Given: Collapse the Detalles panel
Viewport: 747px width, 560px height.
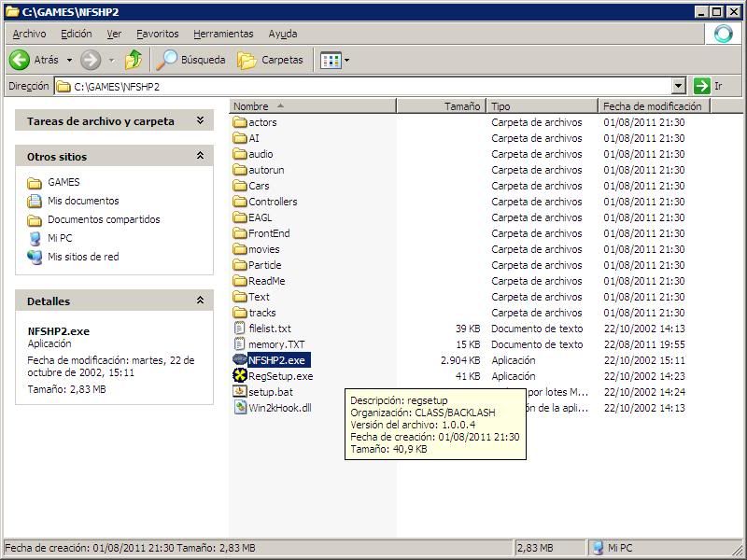Looking at the screenshot, I should 200,301.
